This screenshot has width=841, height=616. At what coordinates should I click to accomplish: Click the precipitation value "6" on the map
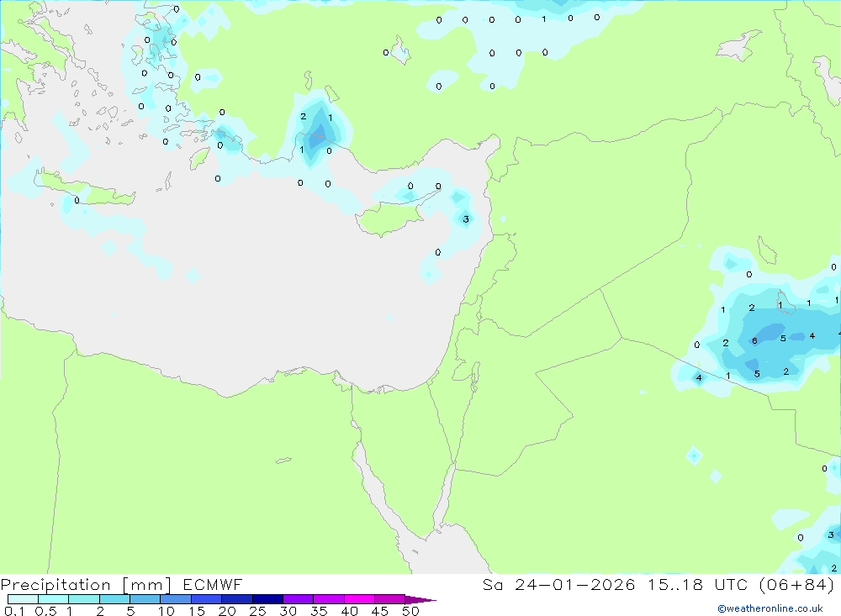pos(754,341)
